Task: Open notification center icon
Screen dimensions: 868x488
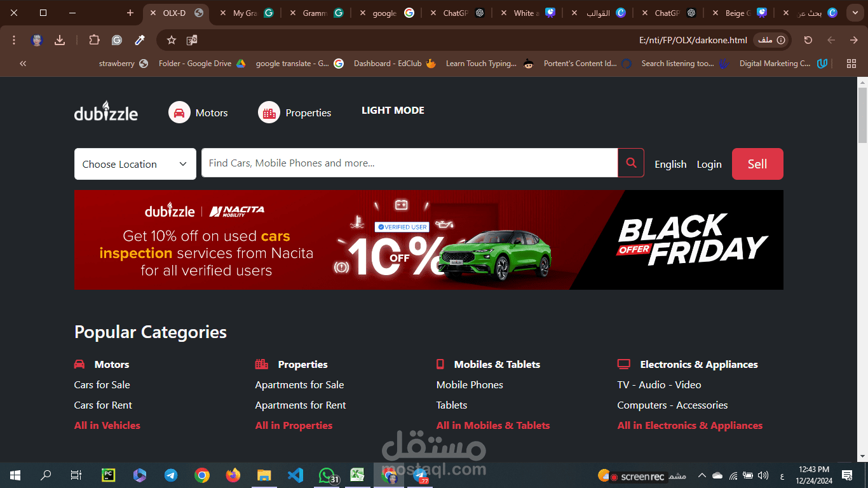Action: pos(847,475)
